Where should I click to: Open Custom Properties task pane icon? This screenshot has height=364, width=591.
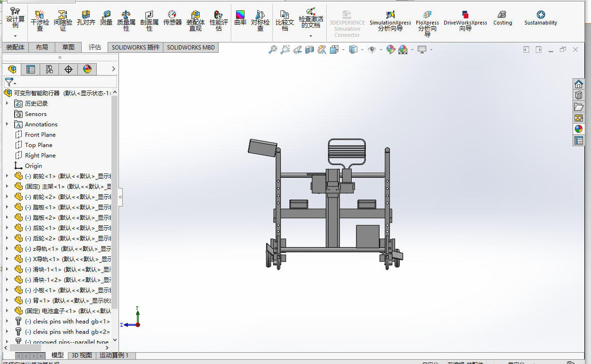click(579, 141)
